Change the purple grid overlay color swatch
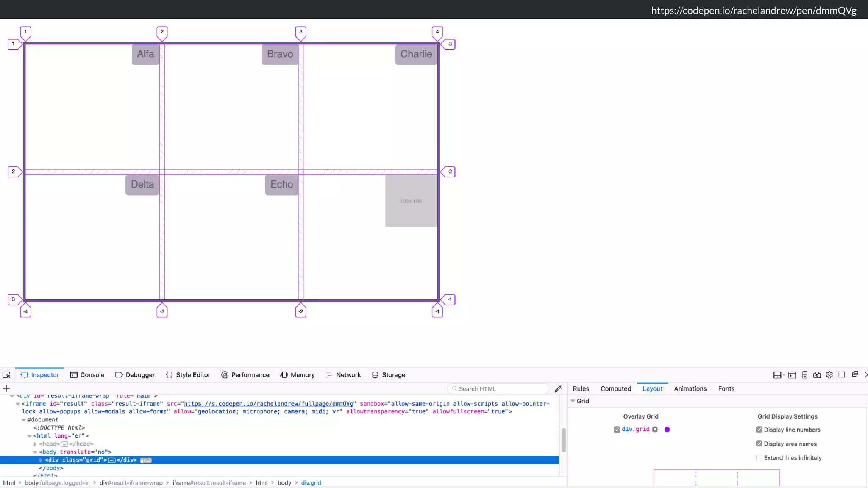The height and width of the screenshot is (488, 868). coord(667,429)
